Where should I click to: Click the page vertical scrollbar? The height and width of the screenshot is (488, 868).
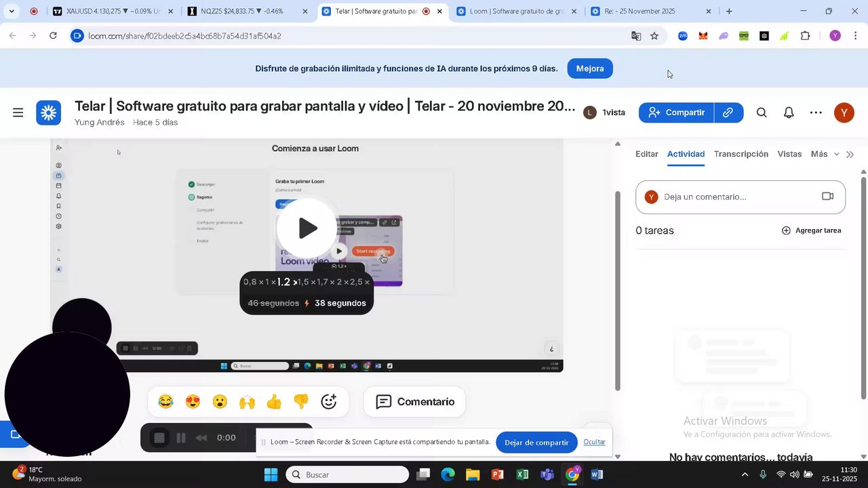tap(617, 290)
